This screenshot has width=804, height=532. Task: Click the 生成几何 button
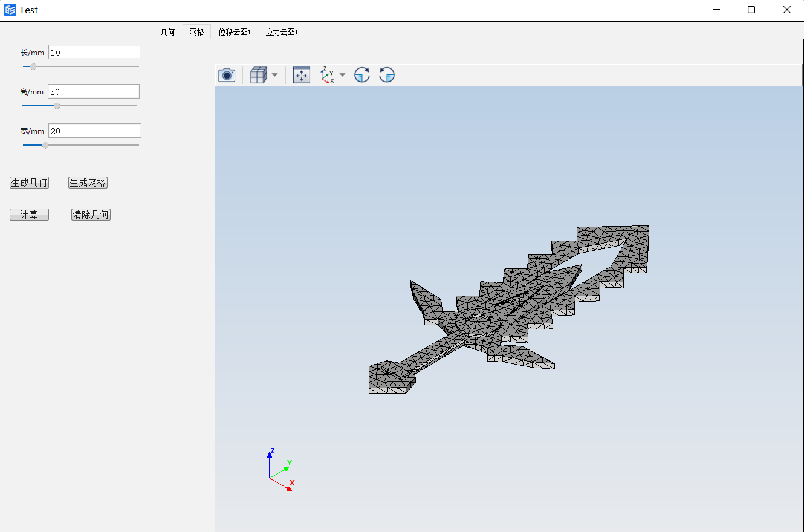point(29,183)
